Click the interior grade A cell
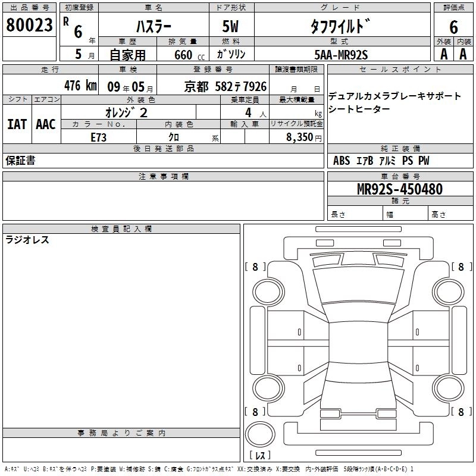 coord(464,54)
